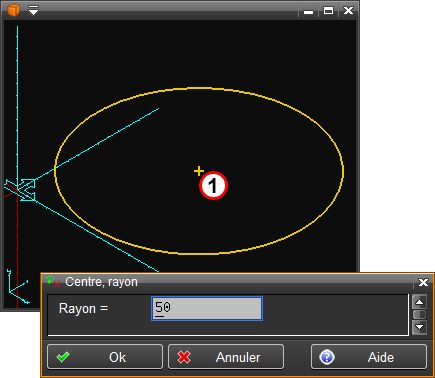Open help with the Aide button
The width and height of the screenshot is (435, 378).
pyautogui.click(x=369, y=357)
